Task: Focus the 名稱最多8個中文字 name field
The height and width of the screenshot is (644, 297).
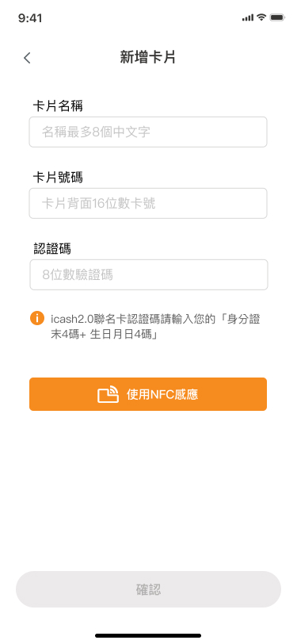Action: pyautogui.click(x=148, y=132)
